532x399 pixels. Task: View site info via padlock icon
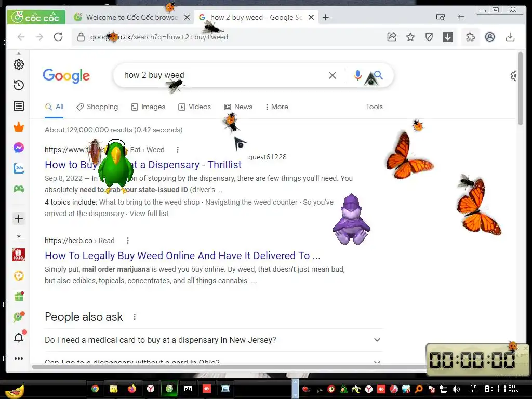[x=81, y=37]
